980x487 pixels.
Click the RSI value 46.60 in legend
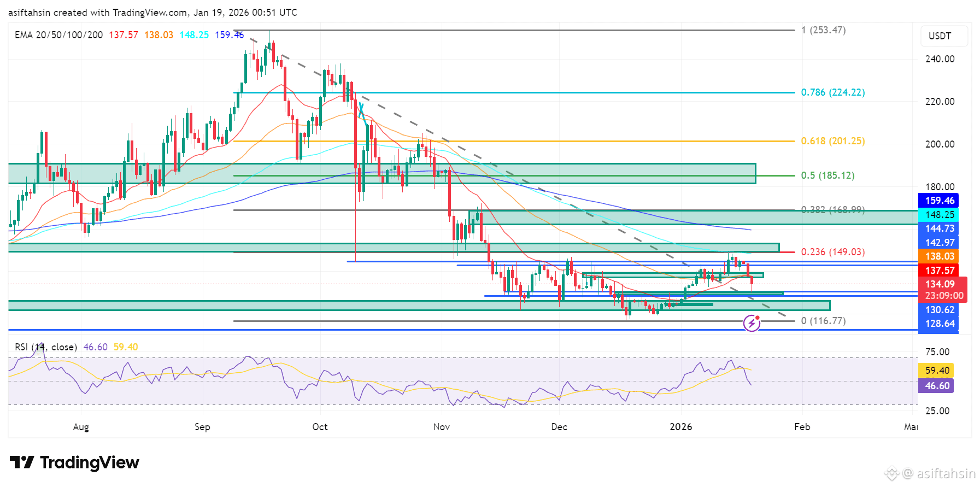pos(96,347)
